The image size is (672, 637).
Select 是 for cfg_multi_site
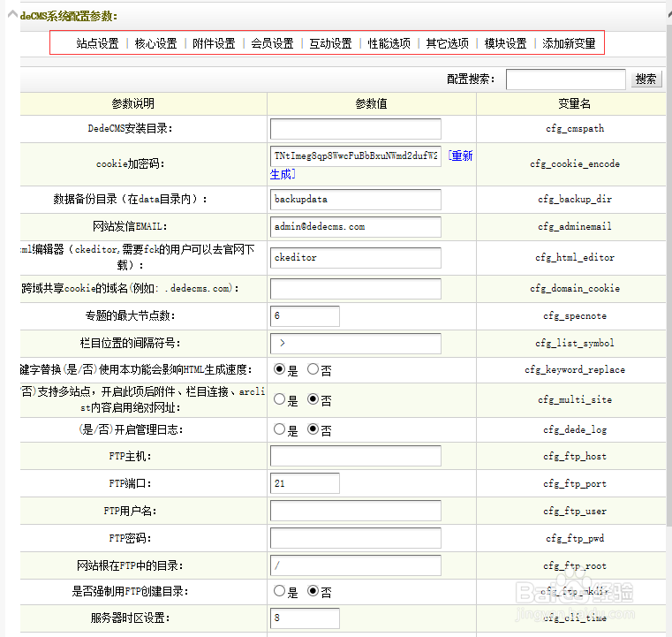coord(279,399)
